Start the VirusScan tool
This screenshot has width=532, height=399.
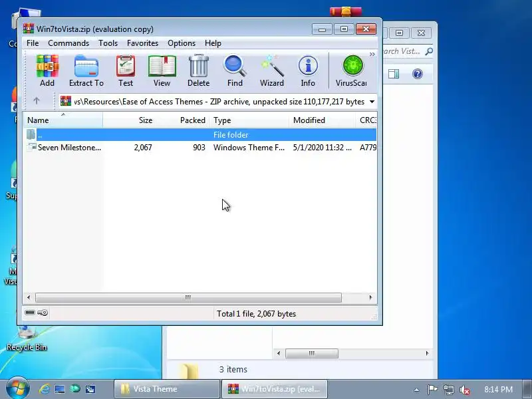(352, 71)
